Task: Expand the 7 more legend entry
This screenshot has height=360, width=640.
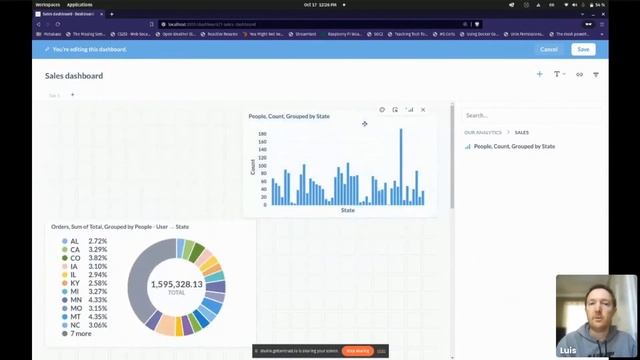Action: point(77,333)
